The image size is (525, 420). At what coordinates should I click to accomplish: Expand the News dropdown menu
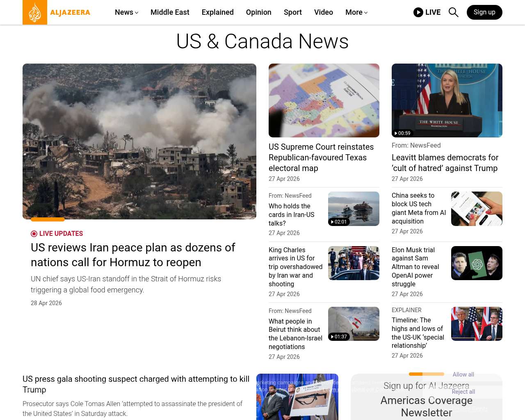point(126,12)
